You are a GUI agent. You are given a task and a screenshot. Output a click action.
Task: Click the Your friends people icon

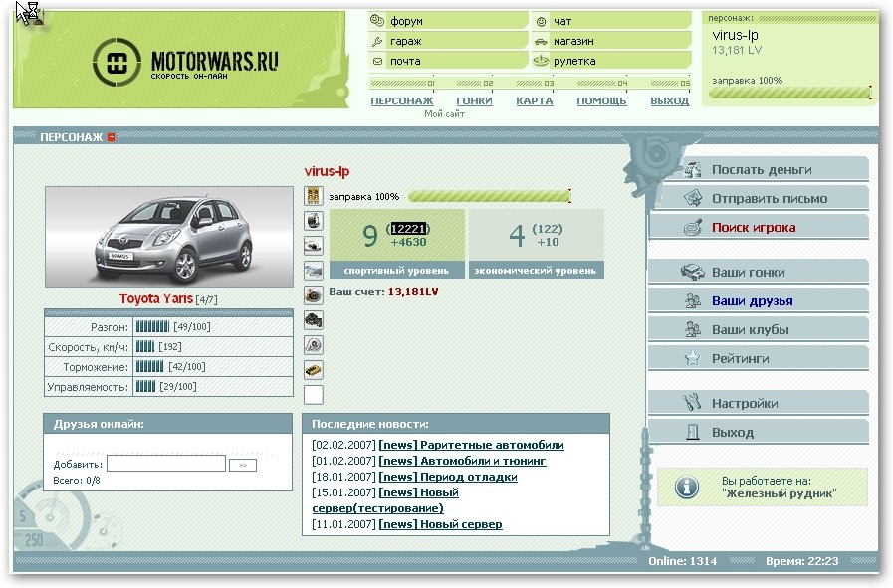coord(693,300)
